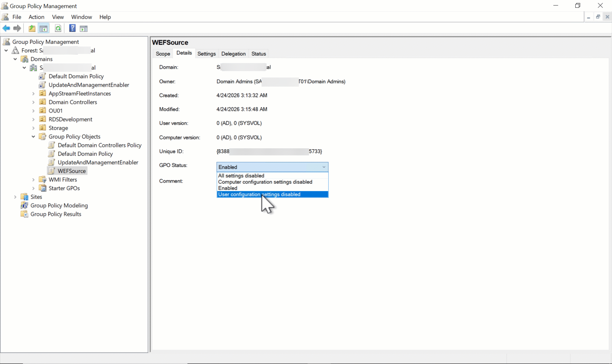Open the File menu
Image resolution: width=612 pixels, height=364 pixels.
point(17,17)
